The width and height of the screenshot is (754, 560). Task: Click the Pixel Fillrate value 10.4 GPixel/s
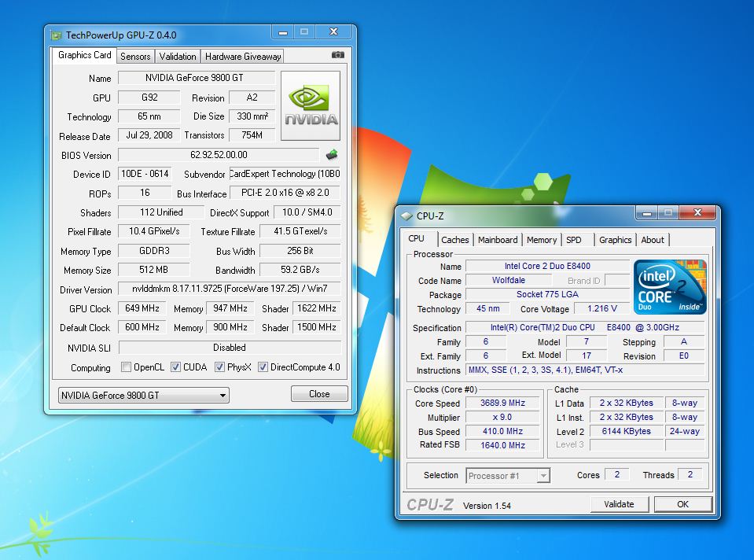tap(154, 231)
